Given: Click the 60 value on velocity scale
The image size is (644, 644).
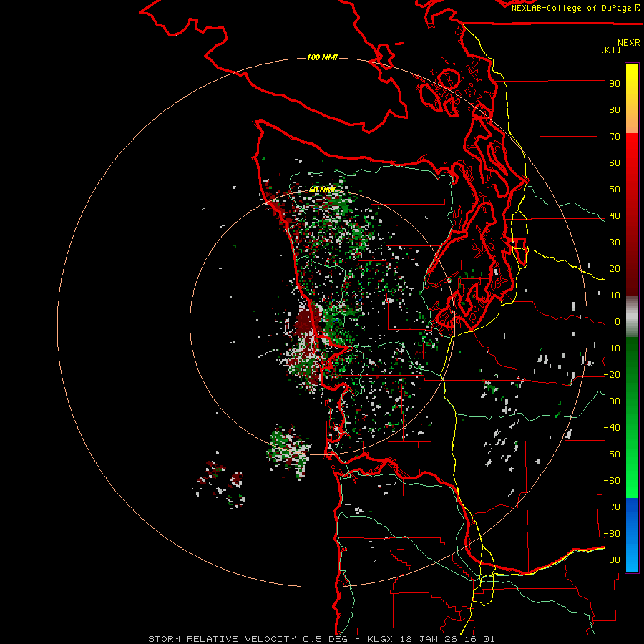Looking at the screenshot, I should click(x=615, y=162).
